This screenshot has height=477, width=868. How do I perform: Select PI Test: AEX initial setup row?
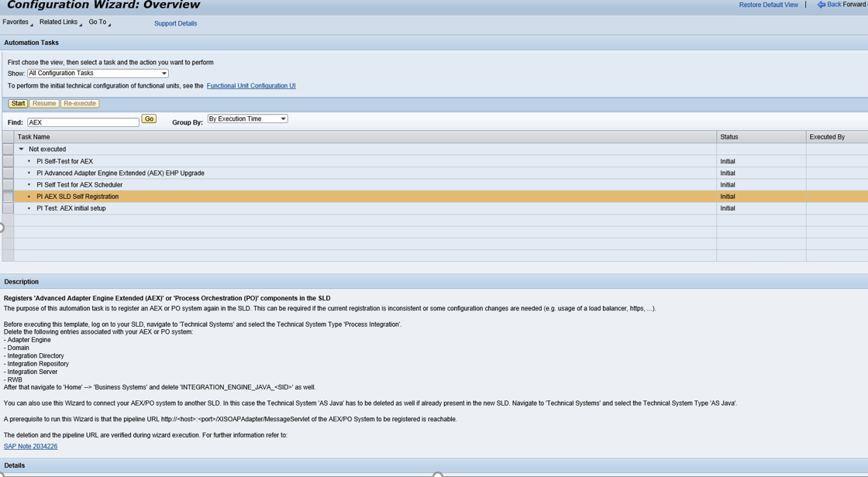pyautogui.click(x=365, y=208)
